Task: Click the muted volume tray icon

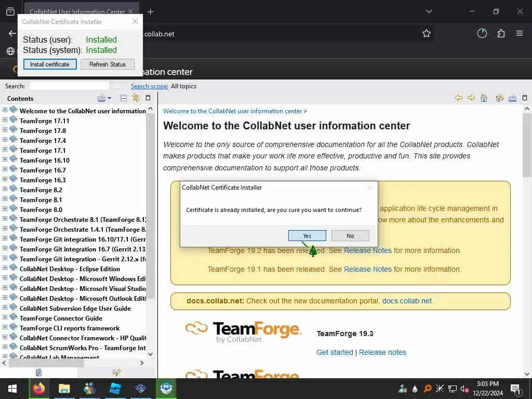Action: tap(464, 389)
